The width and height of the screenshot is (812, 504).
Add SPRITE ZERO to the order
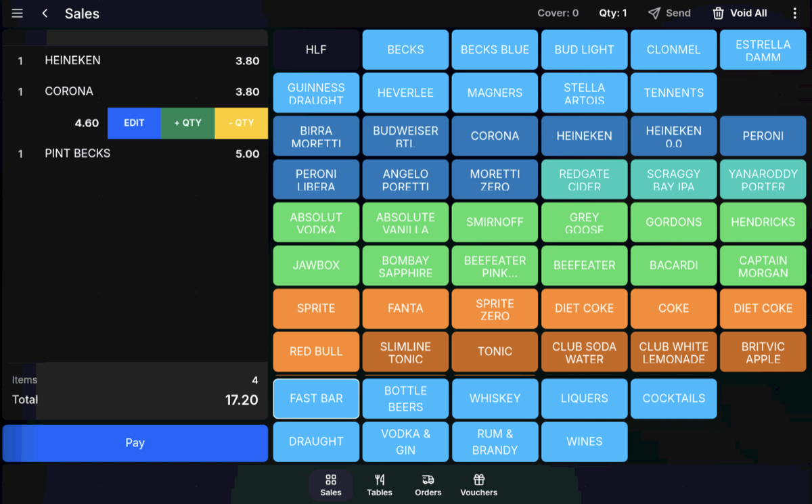495,309
